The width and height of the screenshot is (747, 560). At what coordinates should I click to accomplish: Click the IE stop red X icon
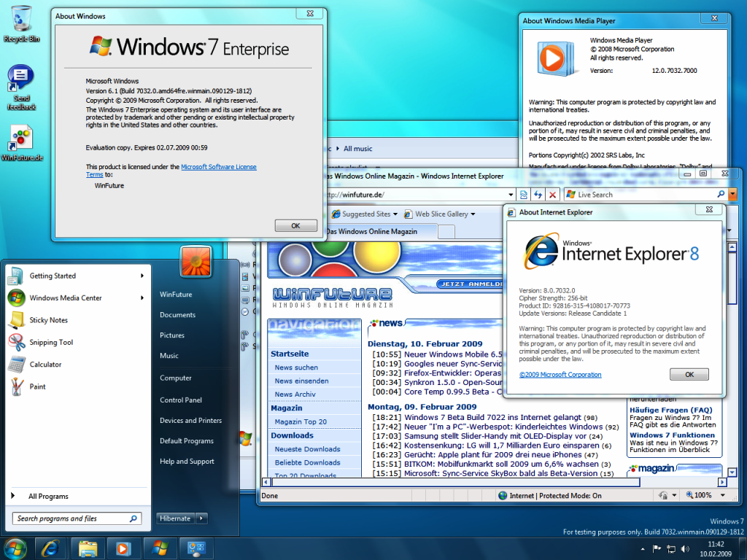(552, 194)
